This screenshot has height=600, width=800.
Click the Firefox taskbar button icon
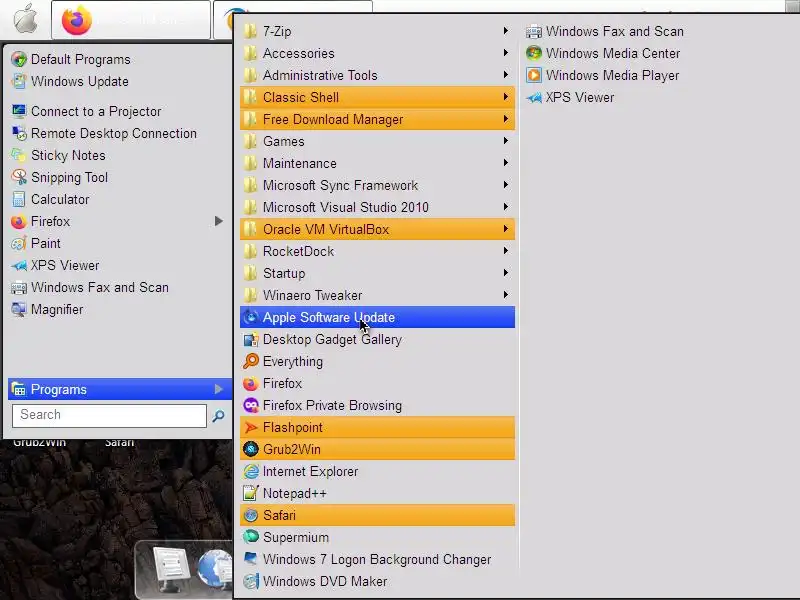[77, 20]
